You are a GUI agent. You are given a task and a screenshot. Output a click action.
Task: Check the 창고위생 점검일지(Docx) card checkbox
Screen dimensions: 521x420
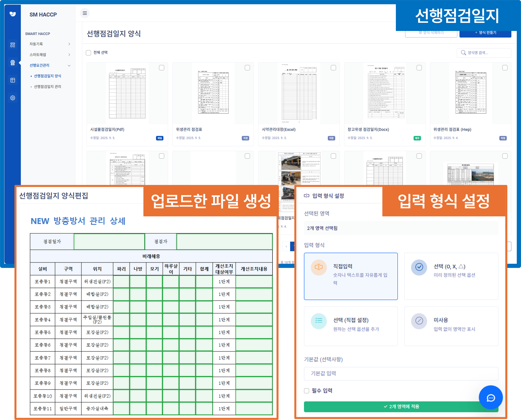[419, 67]
